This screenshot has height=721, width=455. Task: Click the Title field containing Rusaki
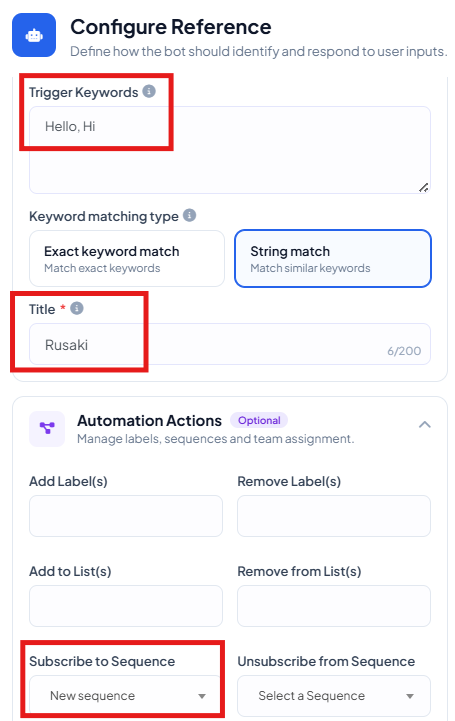230,344
